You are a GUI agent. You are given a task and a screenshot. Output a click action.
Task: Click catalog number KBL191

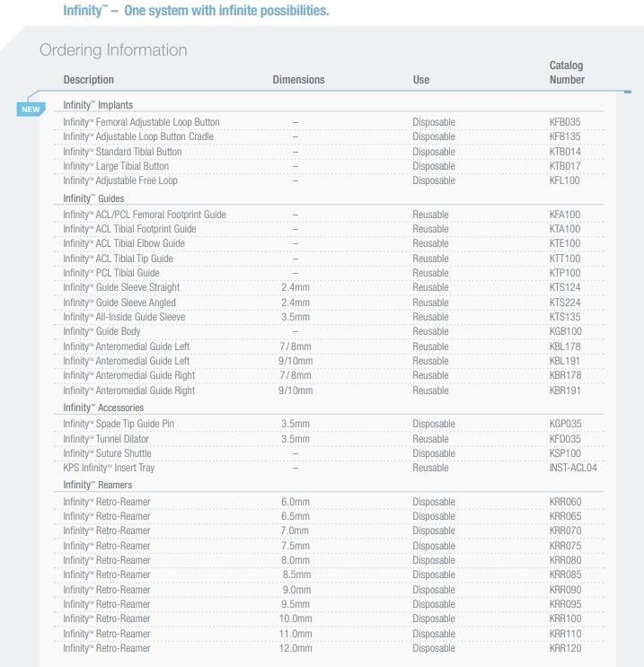[565, 361]
